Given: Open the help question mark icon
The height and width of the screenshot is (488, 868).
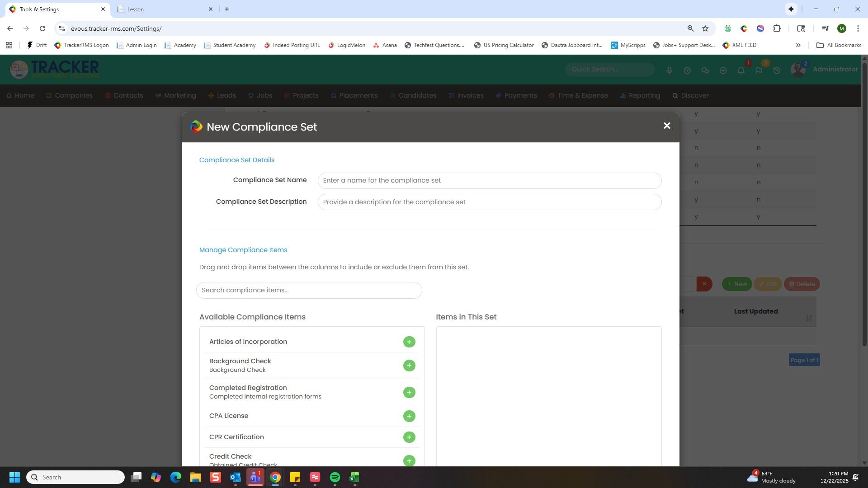Looking at the screenshot, I should (687, 70).
